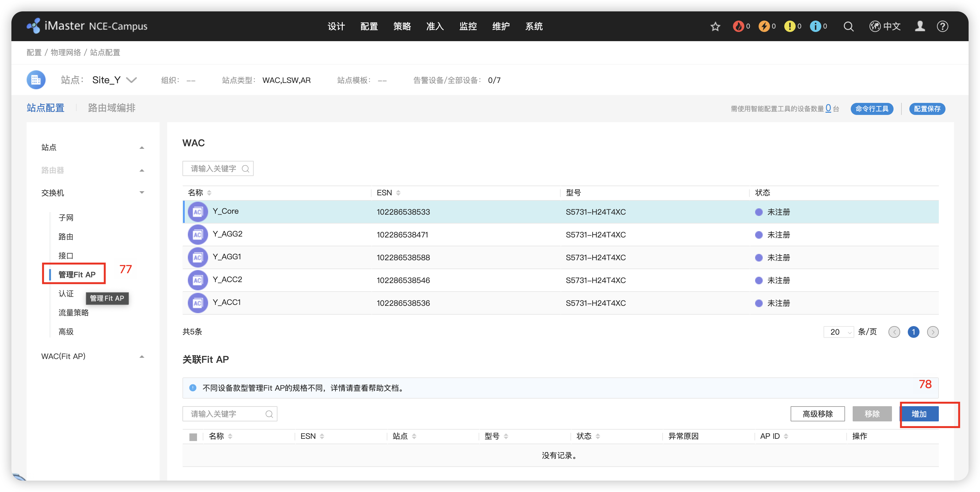Open the user account icon
980x492 pixels.
920,26
